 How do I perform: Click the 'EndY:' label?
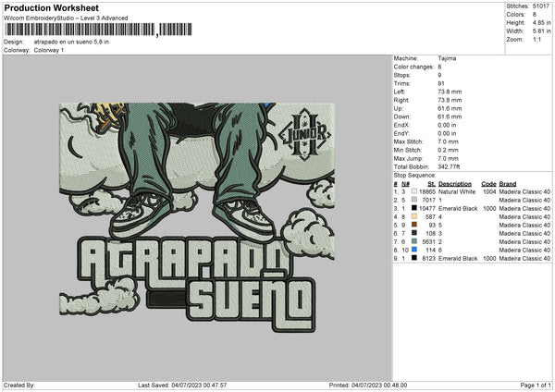[401, 133]
